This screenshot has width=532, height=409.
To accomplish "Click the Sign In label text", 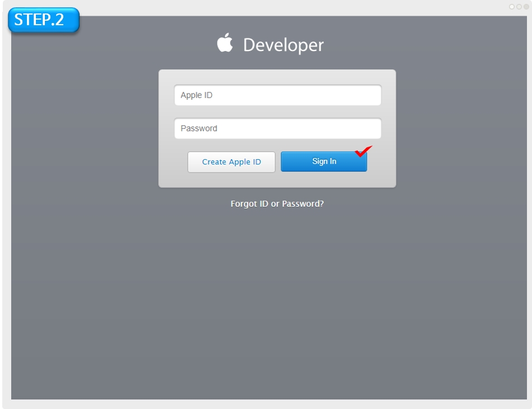I will [324, 161].
